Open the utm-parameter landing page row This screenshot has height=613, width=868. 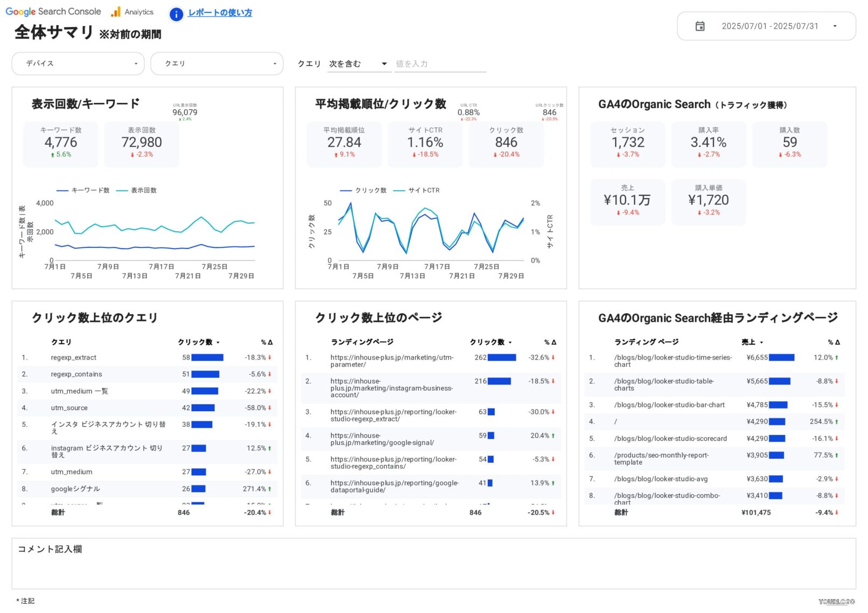tap(391, 361)
